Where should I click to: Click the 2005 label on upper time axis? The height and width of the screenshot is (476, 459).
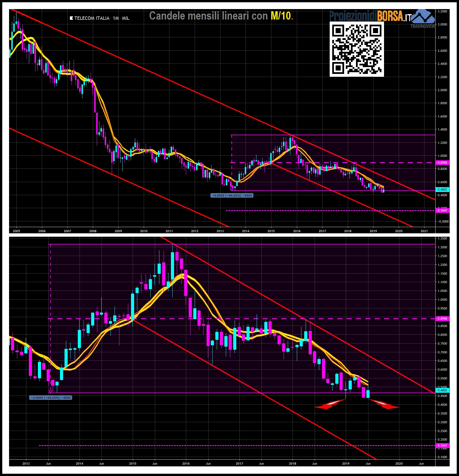tap(16, 231)
